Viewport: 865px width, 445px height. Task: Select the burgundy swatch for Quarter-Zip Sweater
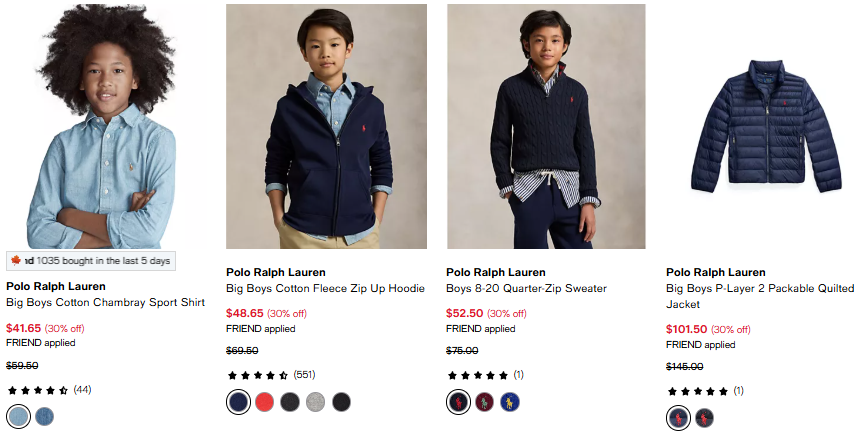[x=484, y=402]
